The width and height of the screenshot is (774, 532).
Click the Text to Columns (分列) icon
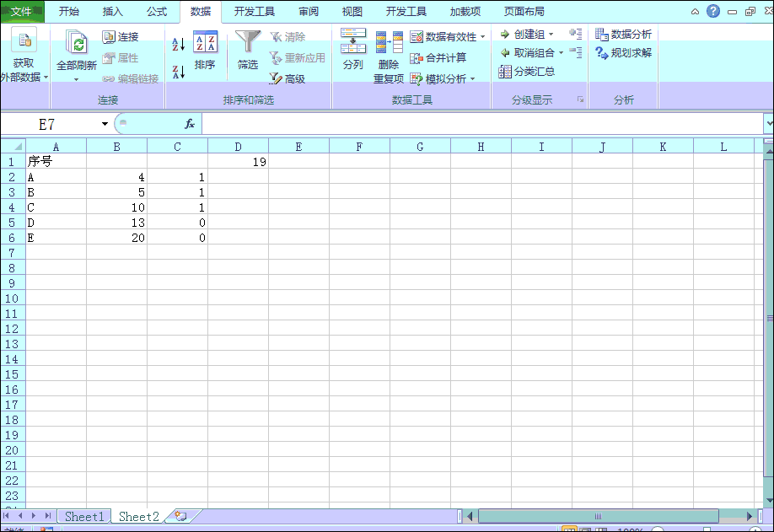[353, 44]
